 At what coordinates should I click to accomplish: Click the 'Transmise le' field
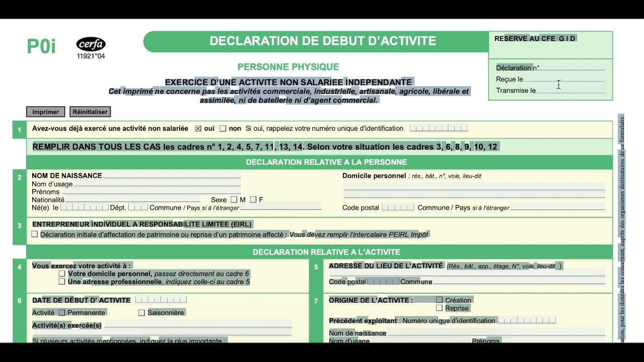click(570, 90)
